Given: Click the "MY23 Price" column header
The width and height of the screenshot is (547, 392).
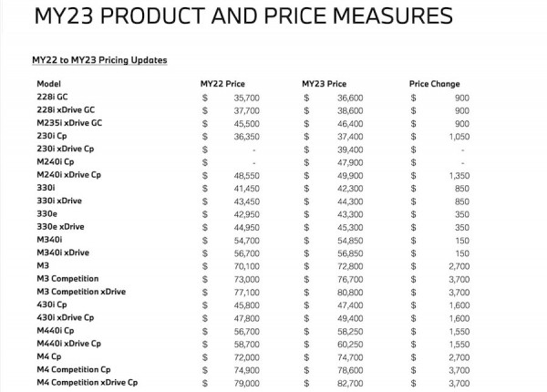Looking at the screenshot, I should (324, 84).
